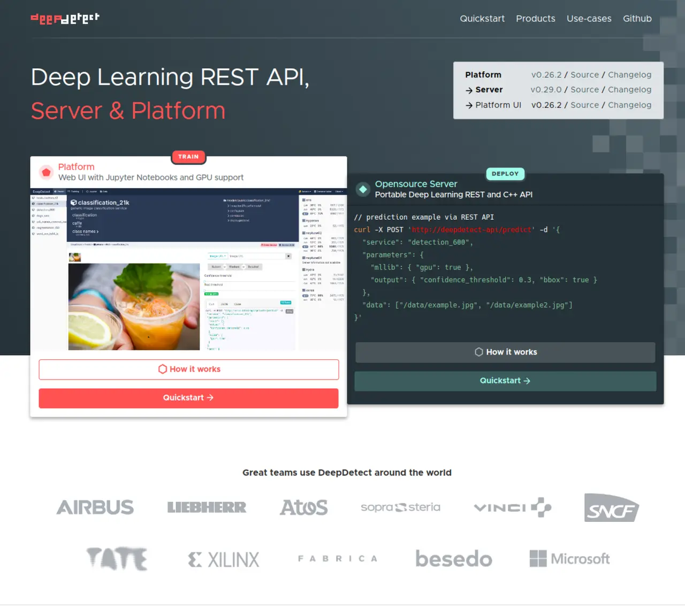Click the Opensource Server title
The height and width of the screenshot is (616, 685).
(x=416, y=184)
